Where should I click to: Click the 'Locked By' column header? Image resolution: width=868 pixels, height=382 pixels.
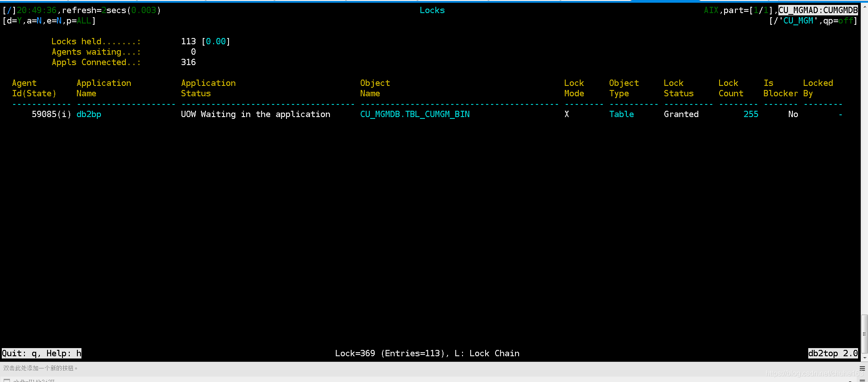pyautogui.click(x=818, y=88)
